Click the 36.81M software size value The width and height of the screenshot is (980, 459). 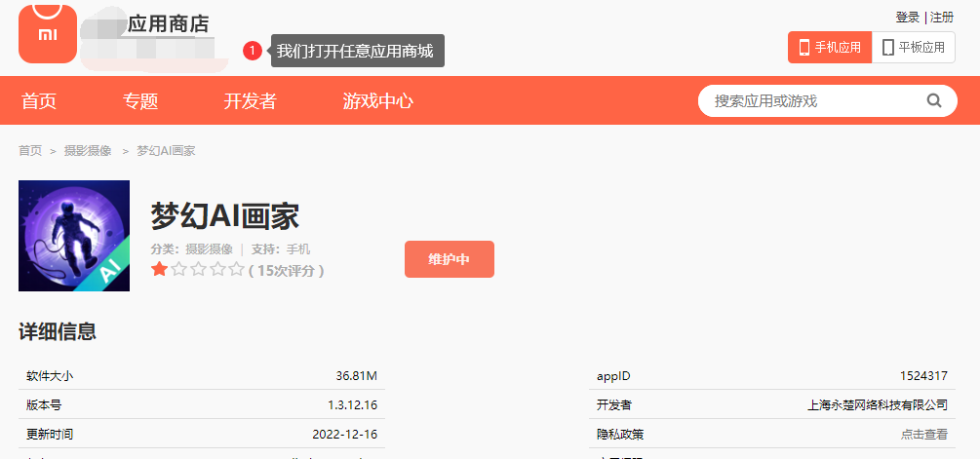click(x=356, y=376)
